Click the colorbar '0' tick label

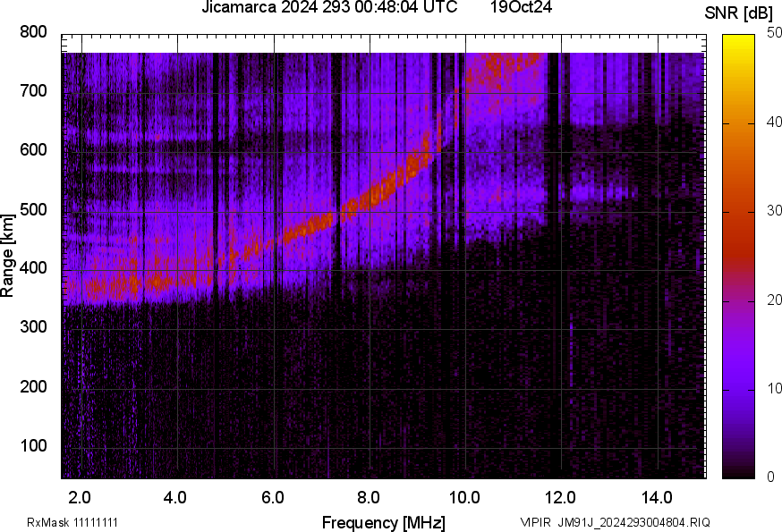coord(770,477)
